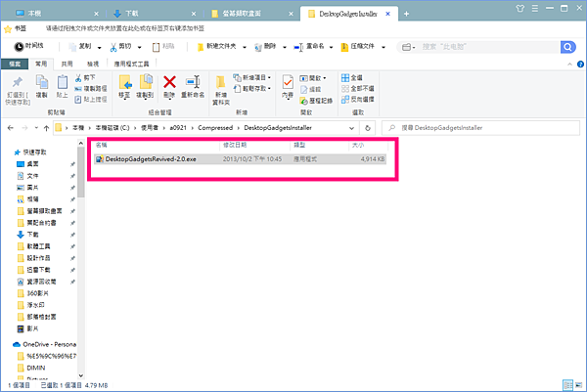
Task: Click Invert selection (反向選擇) in ribbon
Action: click(x=358, y=100)
